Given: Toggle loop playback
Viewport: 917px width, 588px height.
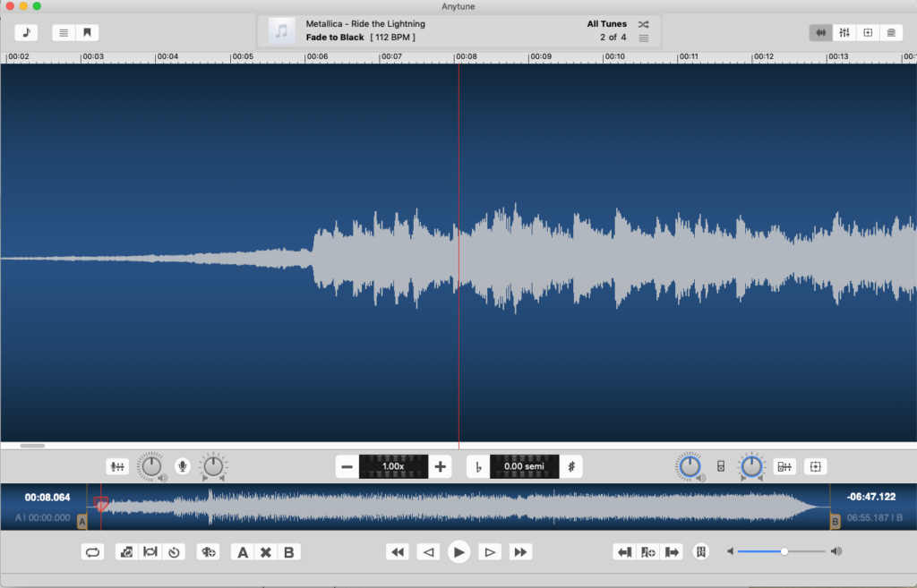Looking at the screenshot, I should point(92,552).
